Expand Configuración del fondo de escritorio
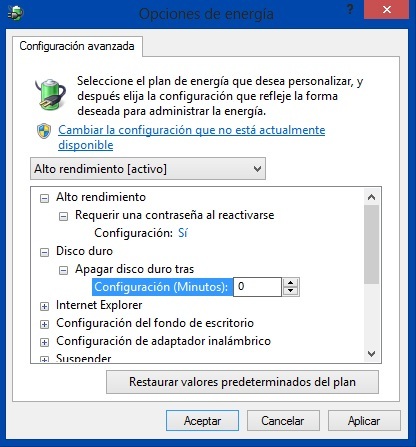 point(44,325)
